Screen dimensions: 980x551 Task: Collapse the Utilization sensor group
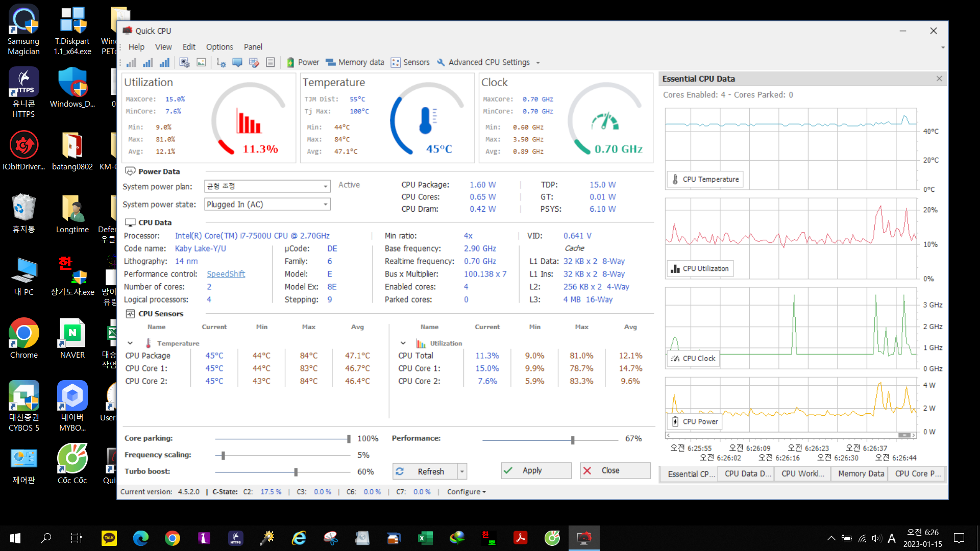tap(403, 343)
